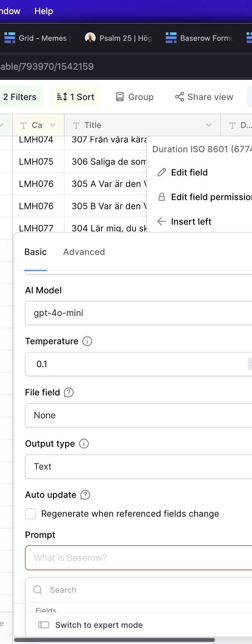Screen dimensions: 252x644
Task: Click the Output type info icon
Action: point(84,444)
